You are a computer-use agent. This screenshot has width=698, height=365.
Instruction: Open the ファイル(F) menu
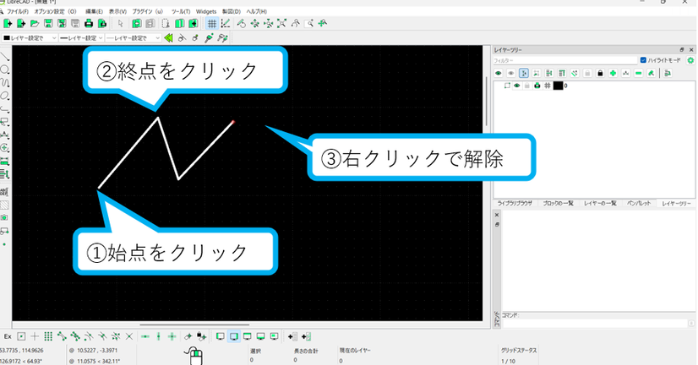pyautogui.click(x=18, y=12)
